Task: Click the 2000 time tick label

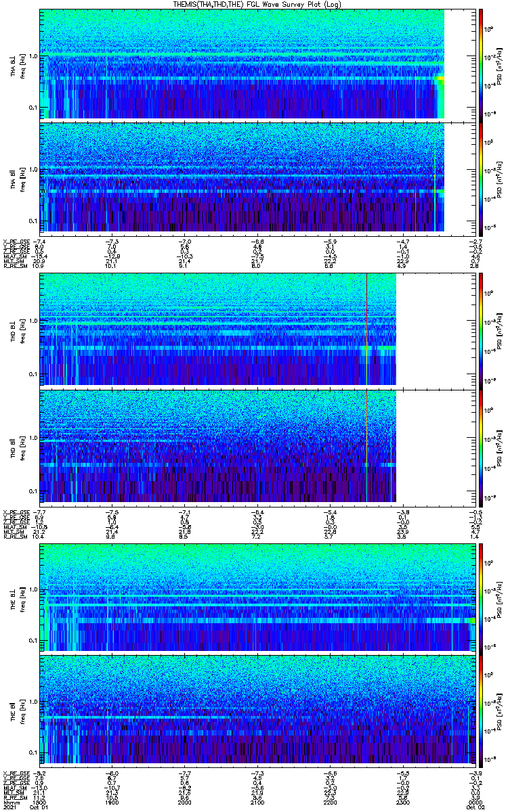Action: pos(184,802)
